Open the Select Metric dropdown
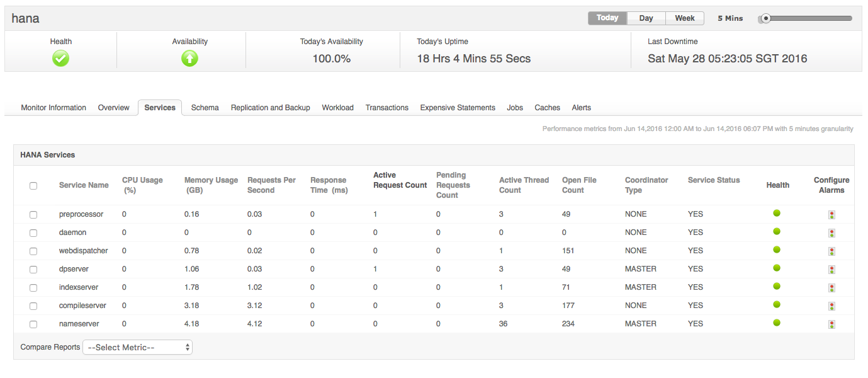The image size is (868, 378). (x=137, y=347)
